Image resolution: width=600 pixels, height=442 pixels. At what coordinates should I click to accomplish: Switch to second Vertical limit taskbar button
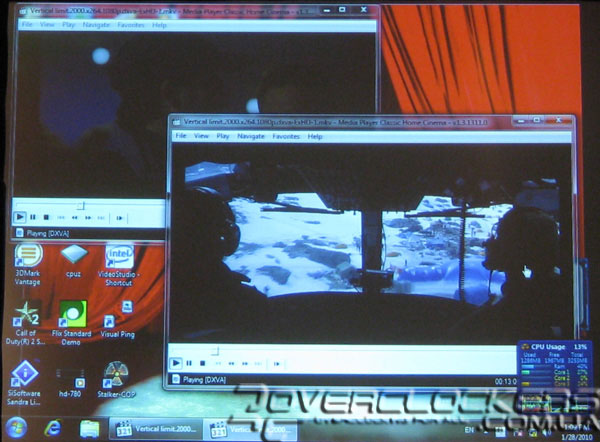coord(251,429)
